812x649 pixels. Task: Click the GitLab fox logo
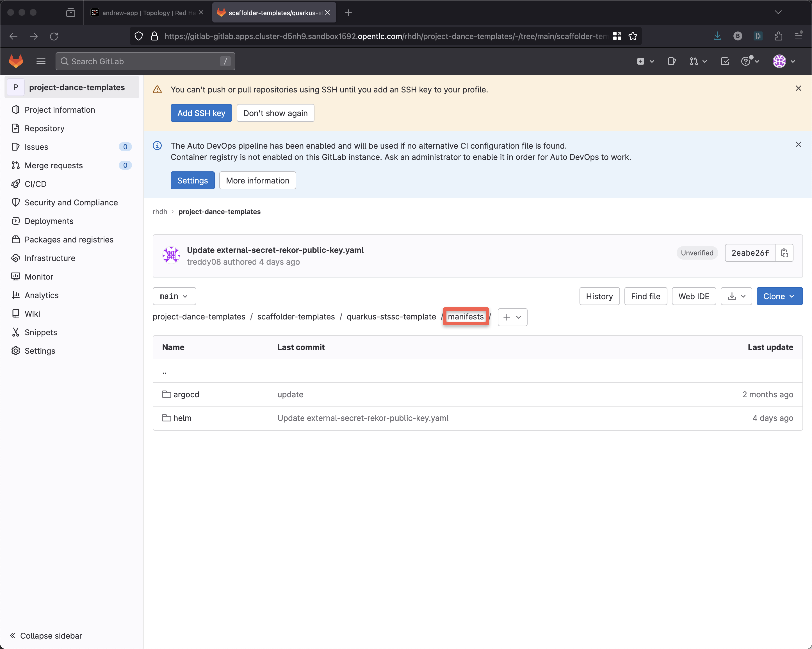click(16, 61)
